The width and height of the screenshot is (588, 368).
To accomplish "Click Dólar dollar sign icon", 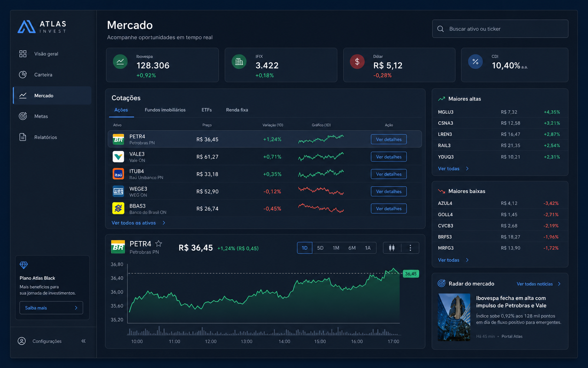I will coord(357,62).
